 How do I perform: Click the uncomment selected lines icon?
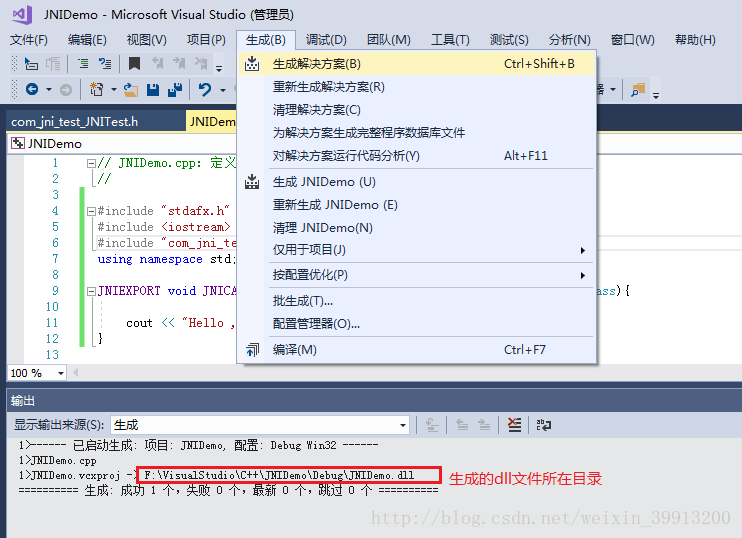[x=105, y=63]
